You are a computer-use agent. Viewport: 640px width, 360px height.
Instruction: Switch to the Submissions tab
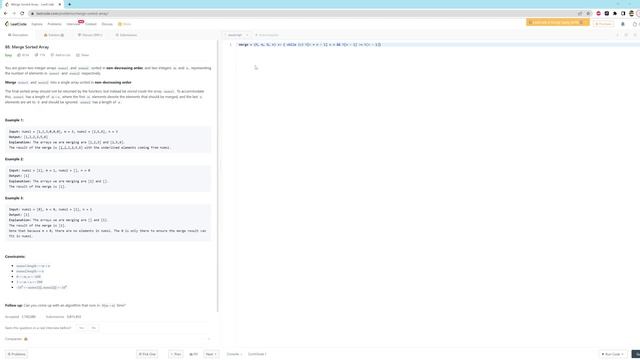click(126, 35)
